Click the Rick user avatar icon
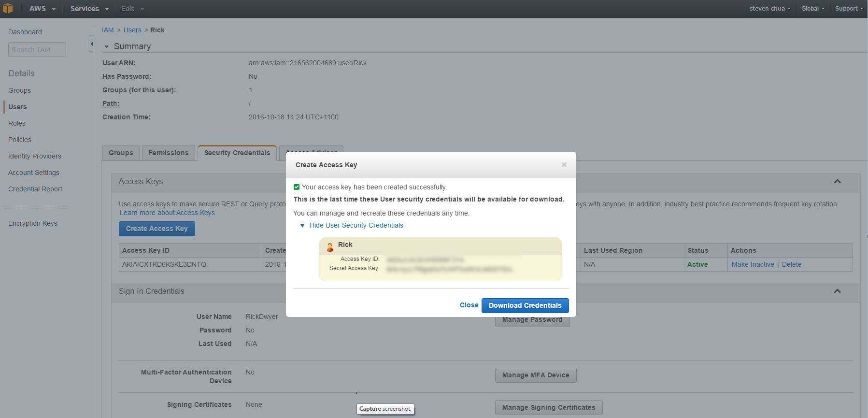This screenshot has width=868, height=418. [x=330, y=247]
